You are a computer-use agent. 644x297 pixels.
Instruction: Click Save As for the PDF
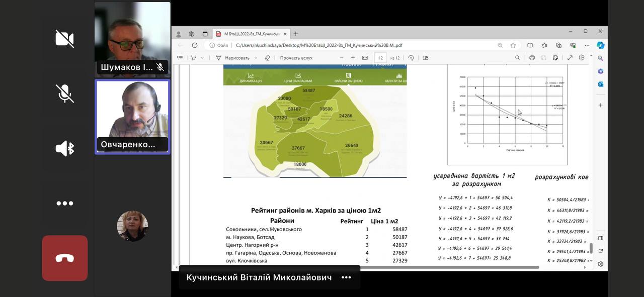[555, 58]
